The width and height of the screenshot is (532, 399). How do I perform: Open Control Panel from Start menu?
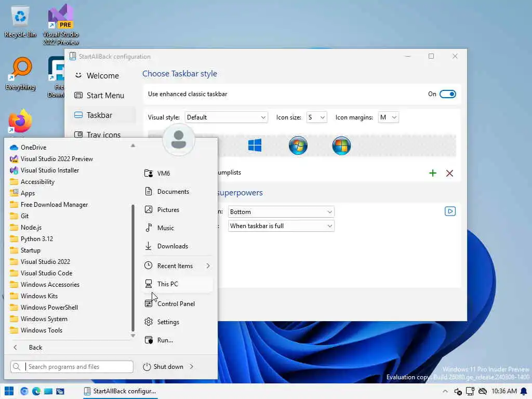tap(178, 303)
